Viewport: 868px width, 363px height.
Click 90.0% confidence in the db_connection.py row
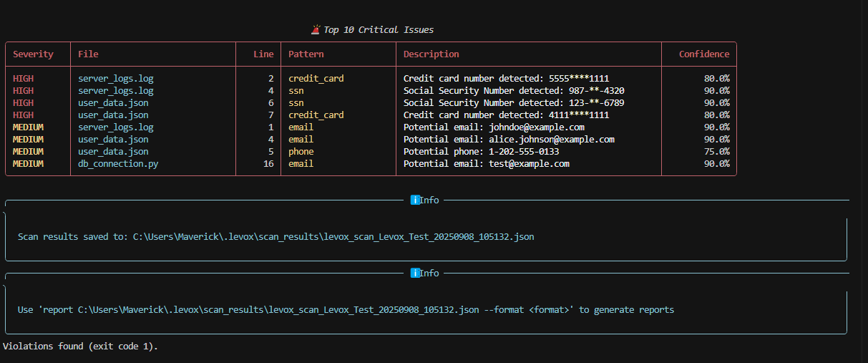click(x=717, y=164)
